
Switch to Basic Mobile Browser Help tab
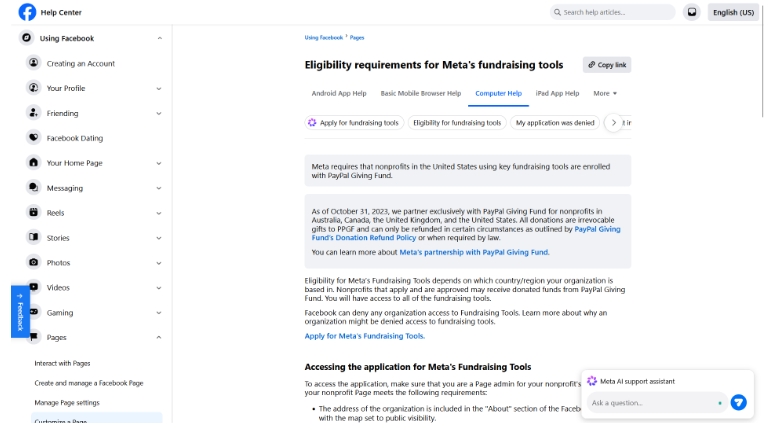pos(421,93)
